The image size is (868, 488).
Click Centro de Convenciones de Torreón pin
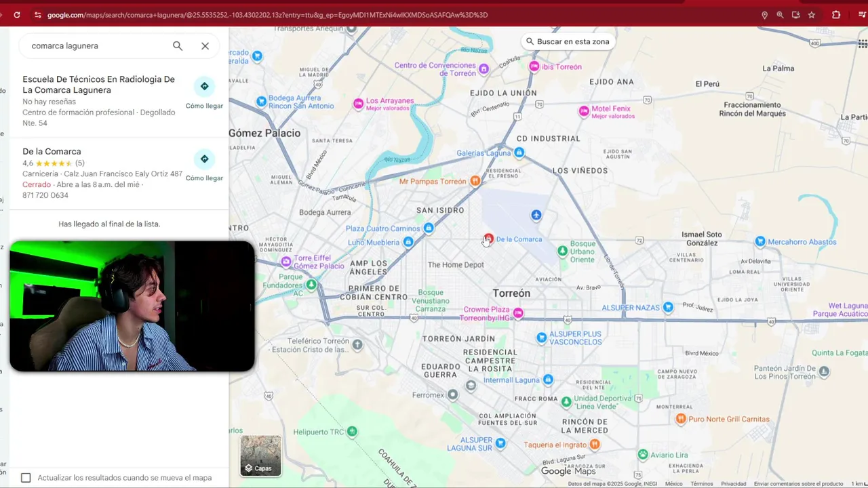point(484,69)
